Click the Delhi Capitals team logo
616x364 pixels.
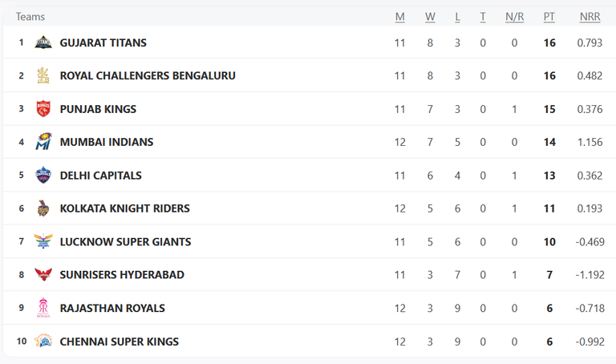coord(43,175)
